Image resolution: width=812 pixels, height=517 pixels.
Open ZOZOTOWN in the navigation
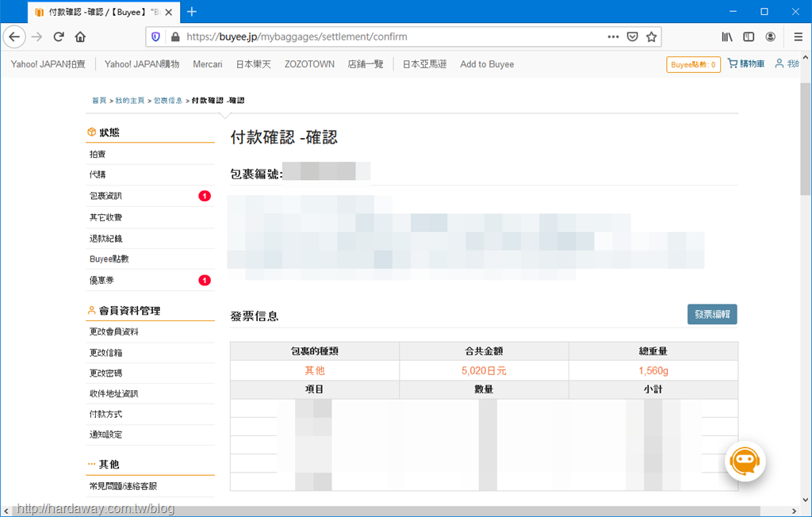click(x=310, y=64)
